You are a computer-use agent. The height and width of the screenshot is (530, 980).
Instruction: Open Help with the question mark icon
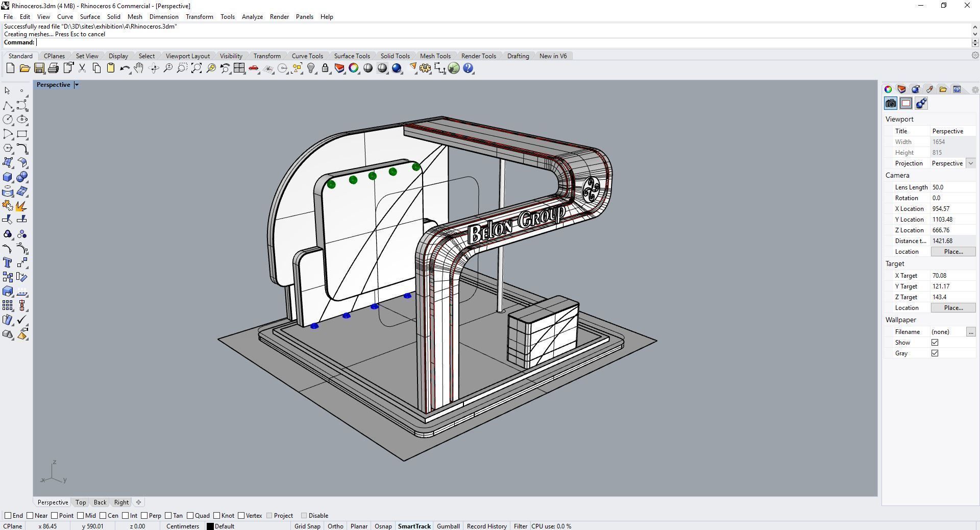pos(468,68)
